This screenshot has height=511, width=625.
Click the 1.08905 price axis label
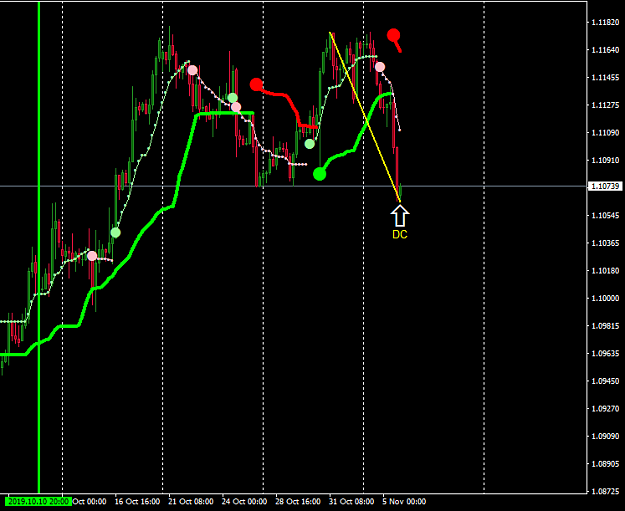[605, 464]
